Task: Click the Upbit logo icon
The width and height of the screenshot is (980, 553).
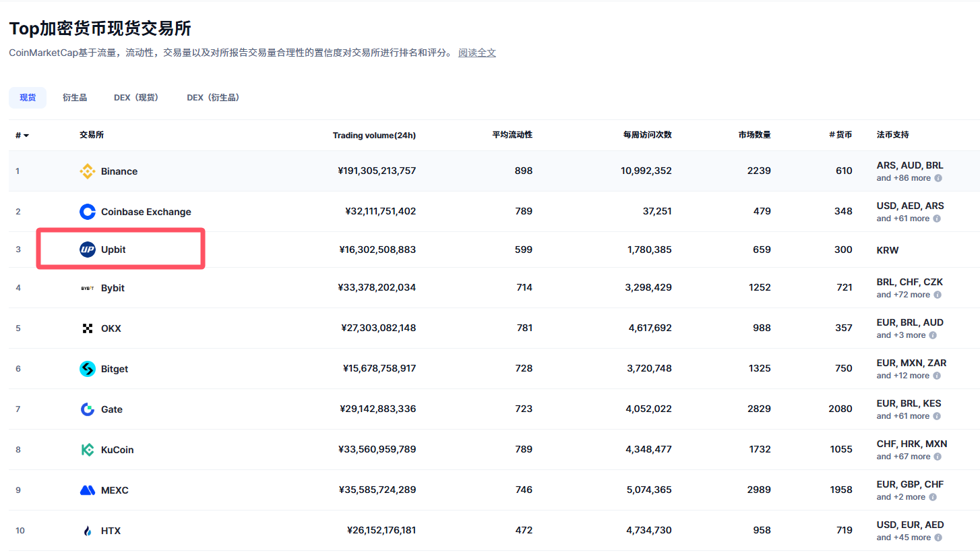Action: coord(87,250)
